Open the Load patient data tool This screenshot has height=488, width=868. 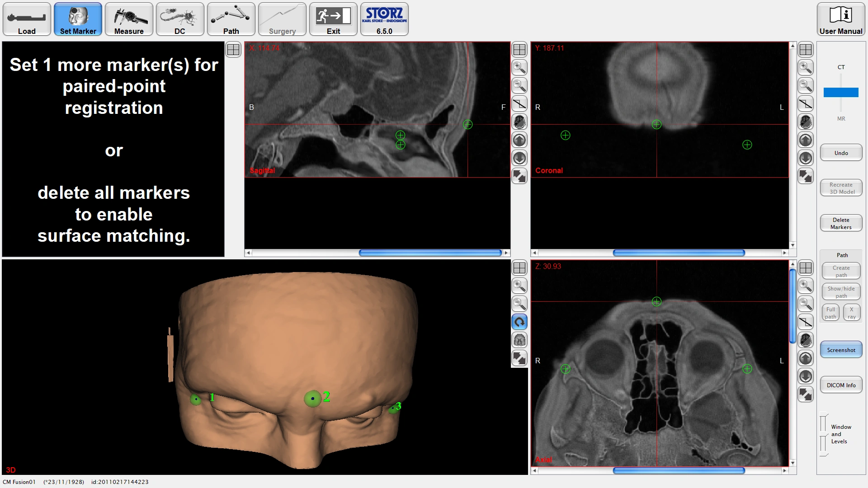pos(27,19)
